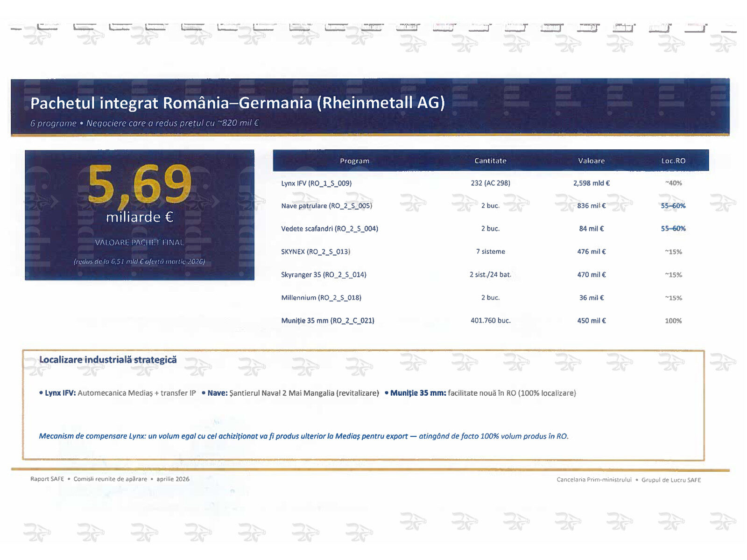The height and width of the screenshot is (560, 747).
Task: Click the large 5,69 figure
Action: [x=140, y=185]
